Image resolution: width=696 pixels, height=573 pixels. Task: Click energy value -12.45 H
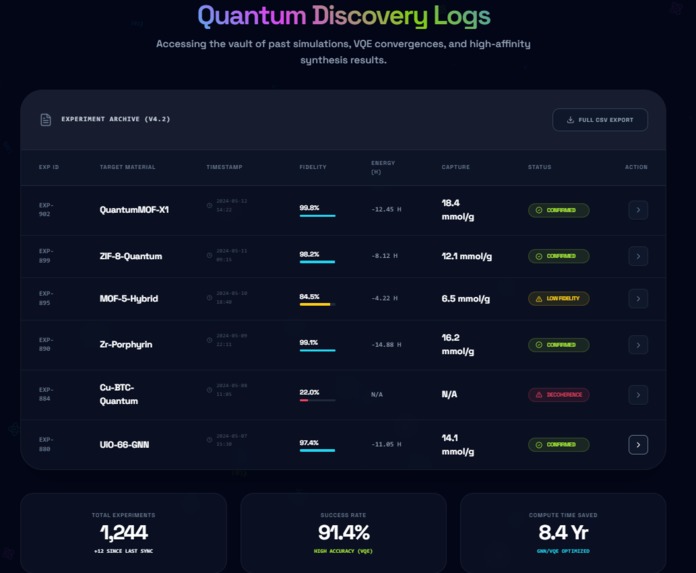(386, 209)
